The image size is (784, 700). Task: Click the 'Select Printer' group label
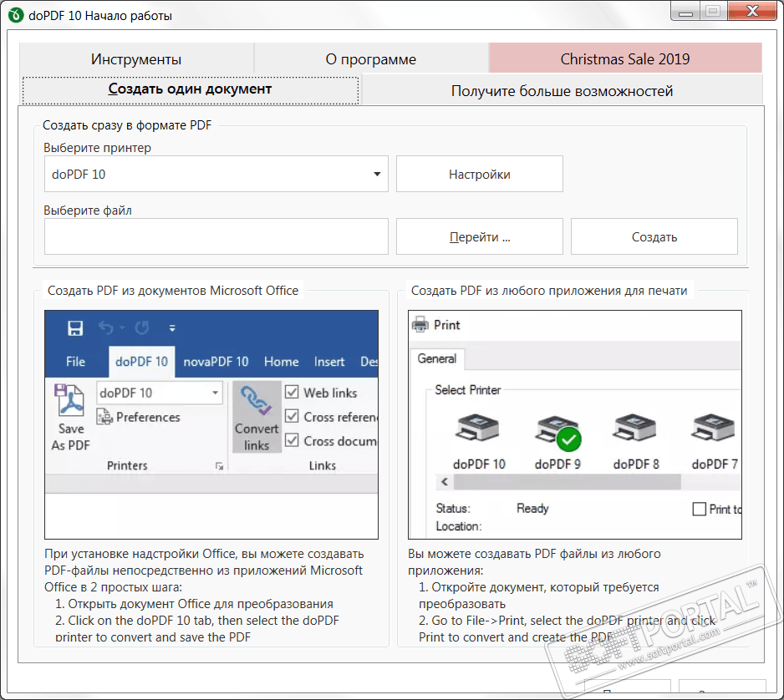[x=467, y=390]
